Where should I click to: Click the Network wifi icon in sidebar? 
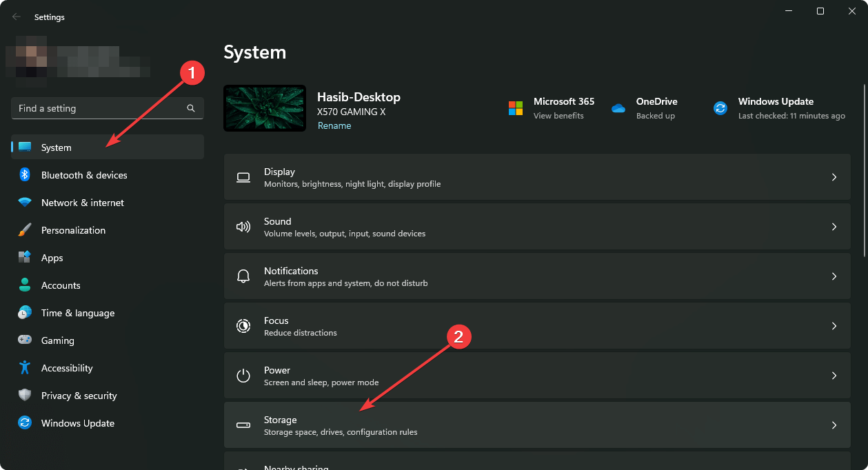(25, 203)
